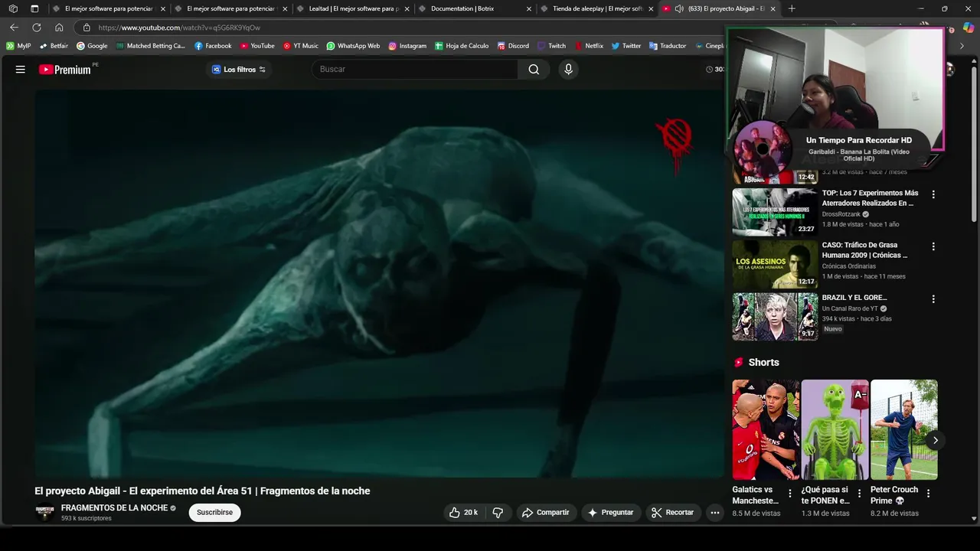Open FRAGMENTOS DE LA NOCHE channel avatar
This screenshot has width=980, height=551.
click(x=44, y=513)
